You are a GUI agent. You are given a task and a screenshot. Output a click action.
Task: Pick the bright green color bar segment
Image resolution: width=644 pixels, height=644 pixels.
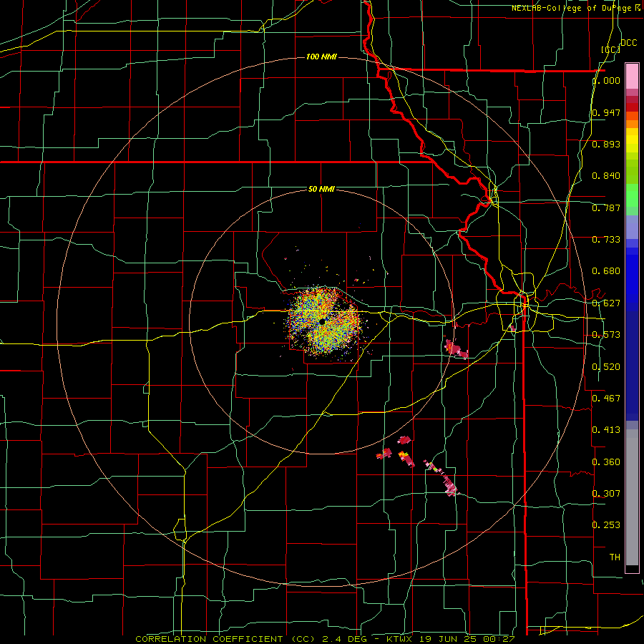point(632,195)
